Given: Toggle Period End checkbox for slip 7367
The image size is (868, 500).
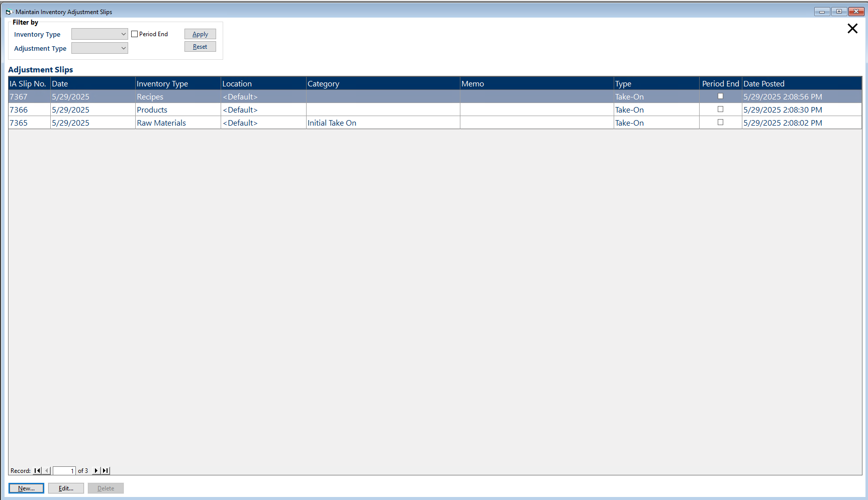Looking at the screenshot, I should pos(720,96).
